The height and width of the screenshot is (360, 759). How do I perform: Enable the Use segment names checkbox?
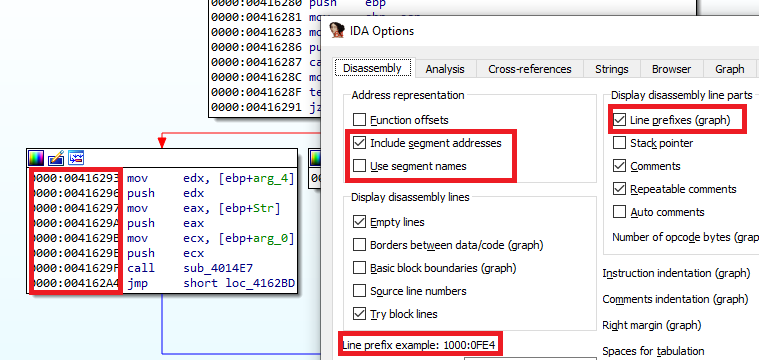click(x=359, y=166)
